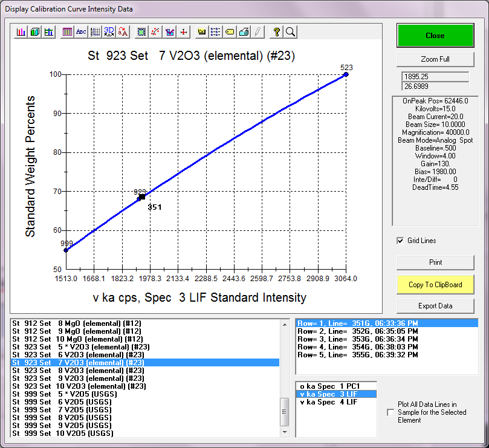Enable Plot All Data Lines checkbox
This screenshot has width=489, height=448.
pyautogui.click(x=390, y=412)
